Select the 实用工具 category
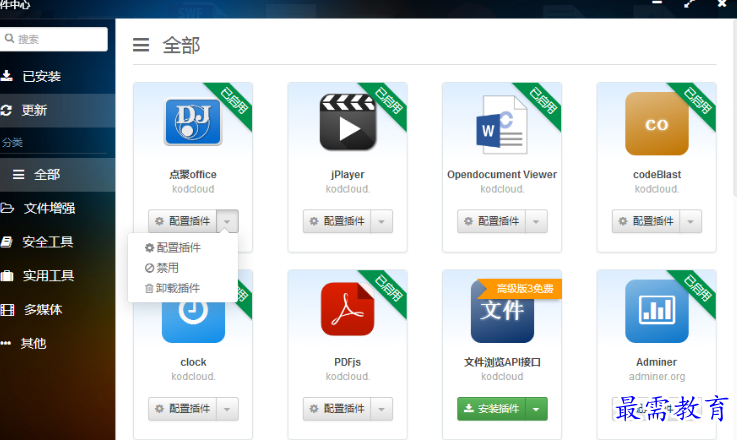 [57, 276]
